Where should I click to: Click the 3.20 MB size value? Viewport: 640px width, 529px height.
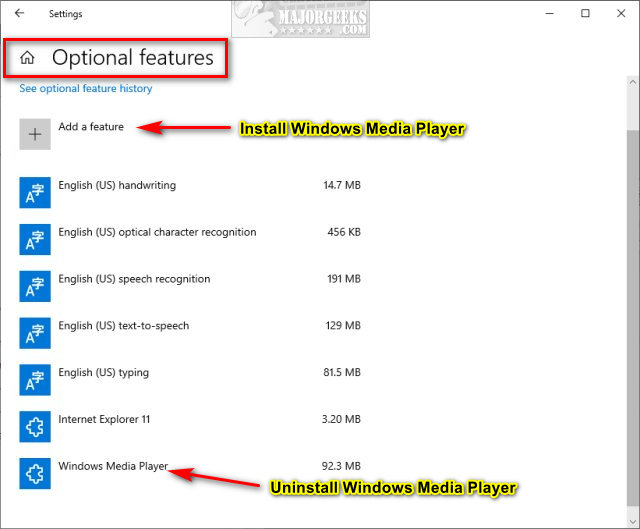click(x=341, y=419)
